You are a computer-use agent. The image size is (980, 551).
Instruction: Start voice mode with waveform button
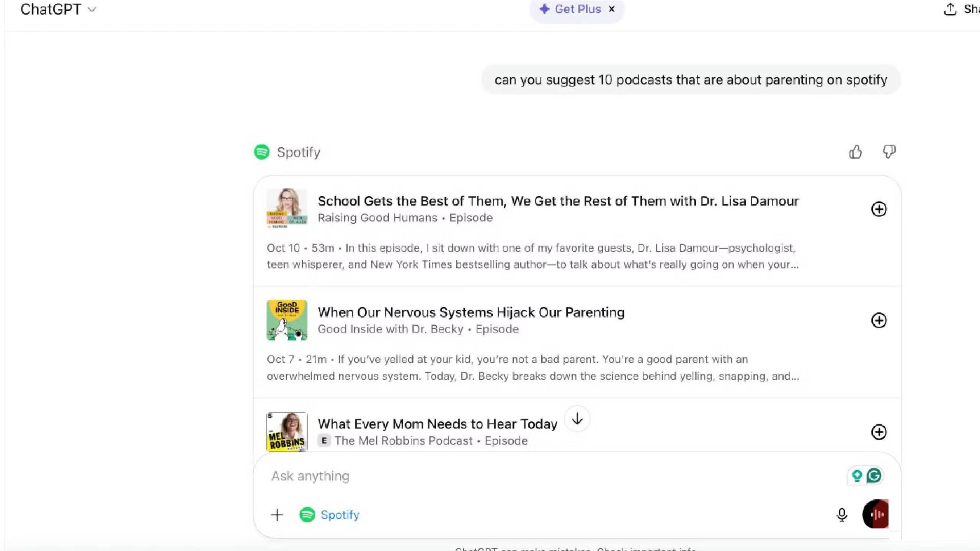(875, 514)
